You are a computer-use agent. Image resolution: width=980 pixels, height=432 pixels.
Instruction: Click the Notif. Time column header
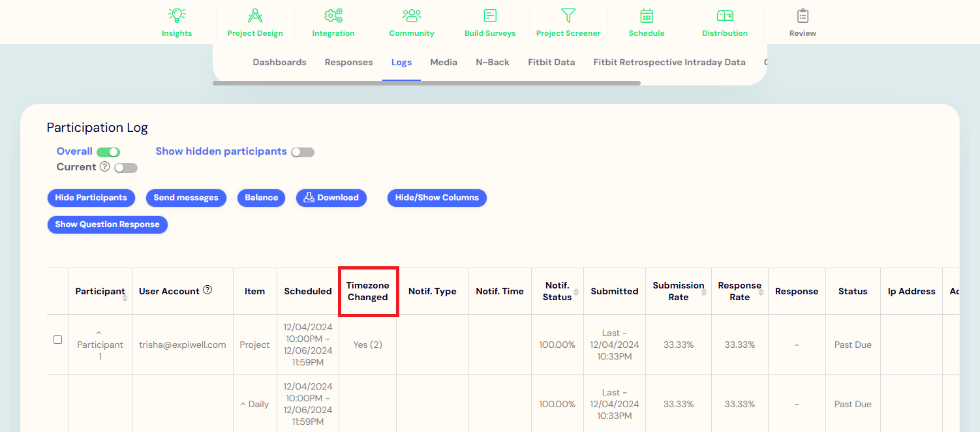[x=500, y=291]
